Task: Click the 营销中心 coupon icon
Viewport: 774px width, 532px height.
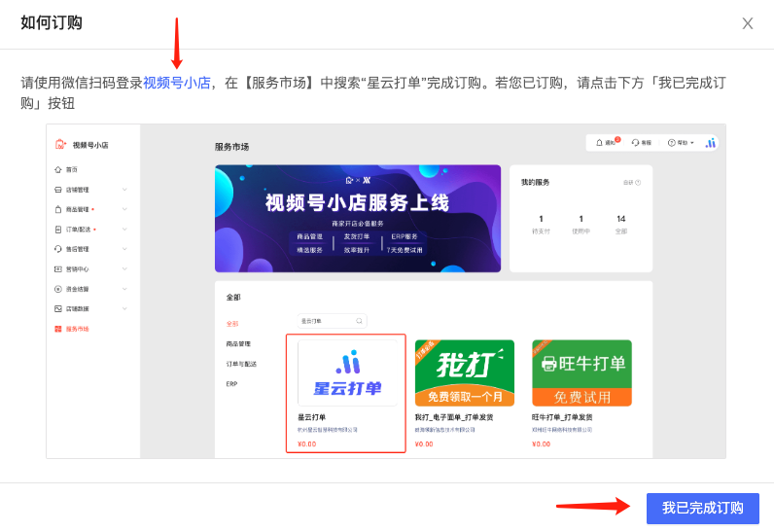Action: (57, 269)
